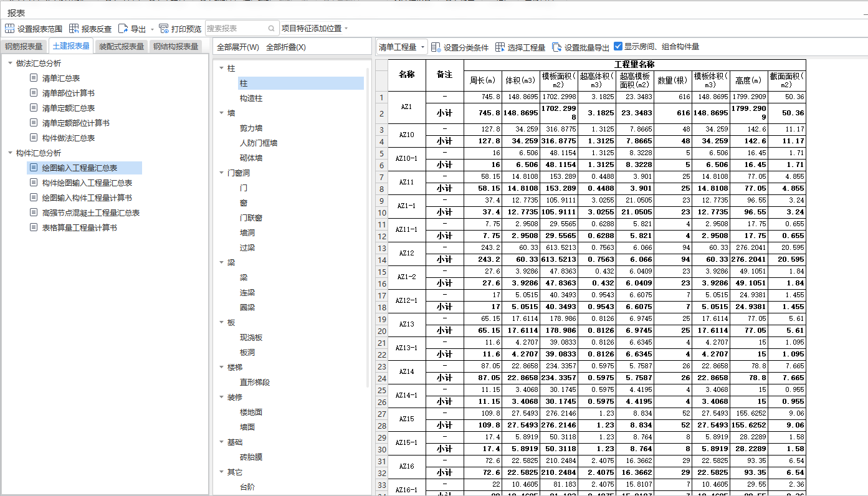Click the 构件绘图输入工程量汇总表 document icon
Image resolution: width=868 pixels, height=496 pixels.
pos(34,183)
